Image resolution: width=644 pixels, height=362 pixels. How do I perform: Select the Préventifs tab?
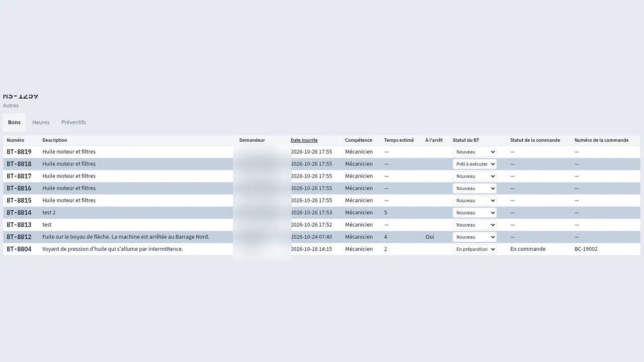pos(73,122)
